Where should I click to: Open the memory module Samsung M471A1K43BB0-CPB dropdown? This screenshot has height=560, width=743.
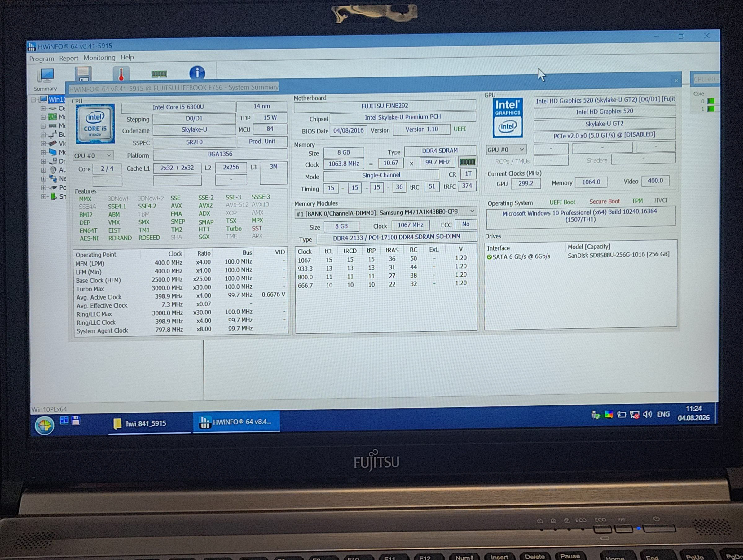point(386,212)
